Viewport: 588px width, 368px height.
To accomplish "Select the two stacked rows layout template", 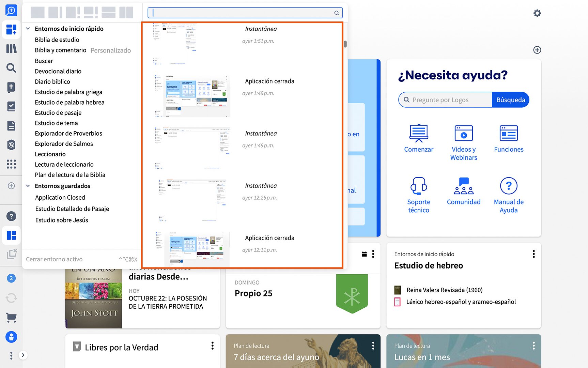I will [x=108, y=12].
